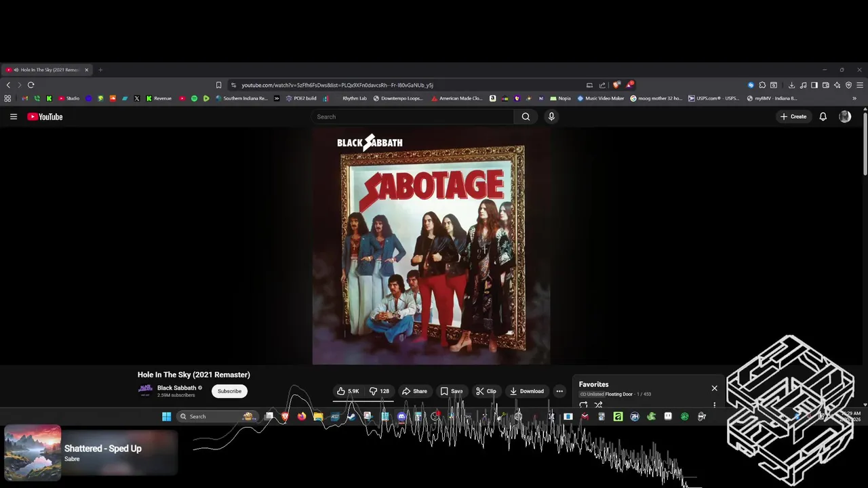Open the myBMV Indiana bookmark
The image size is (868, 488).
click(x=772, y=98)
